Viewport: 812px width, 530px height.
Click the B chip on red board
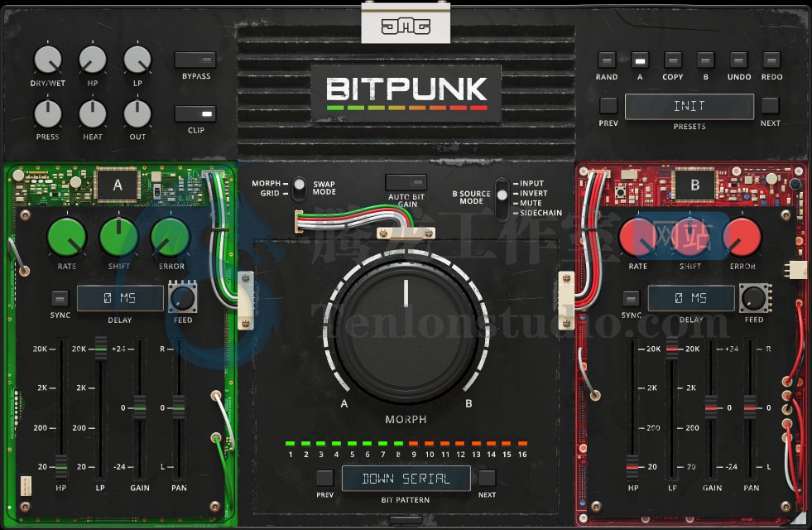coord(695,185)
